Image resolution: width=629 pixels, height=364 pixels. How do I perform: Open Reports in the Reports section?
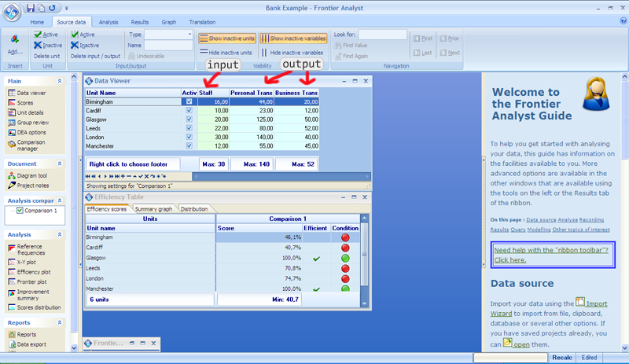22,334
